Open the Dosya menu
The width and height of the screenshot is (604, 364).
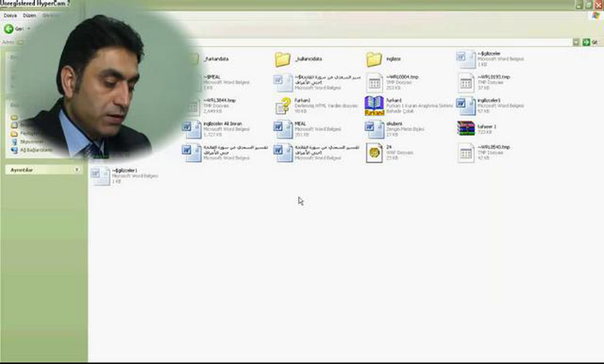[10, 16]
